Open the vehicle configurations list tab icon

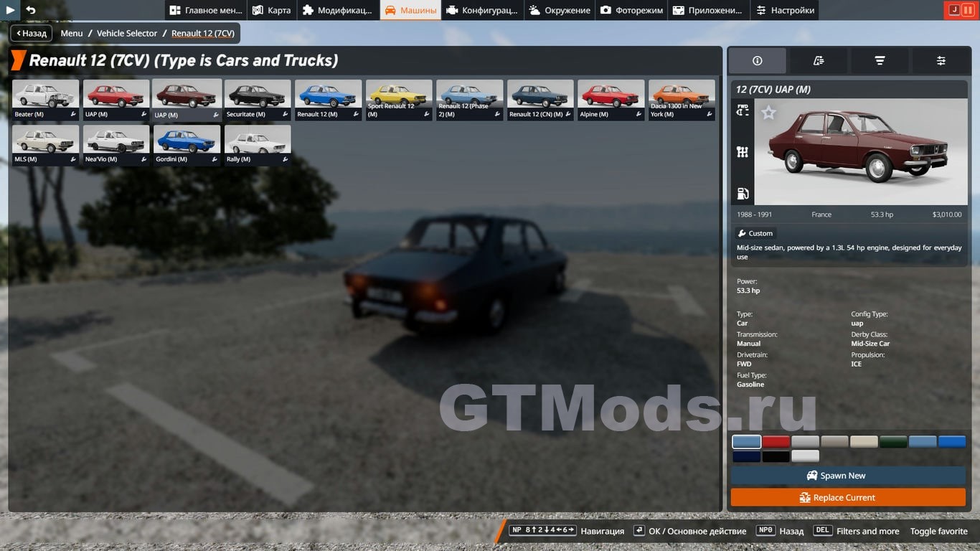(819, 61)
